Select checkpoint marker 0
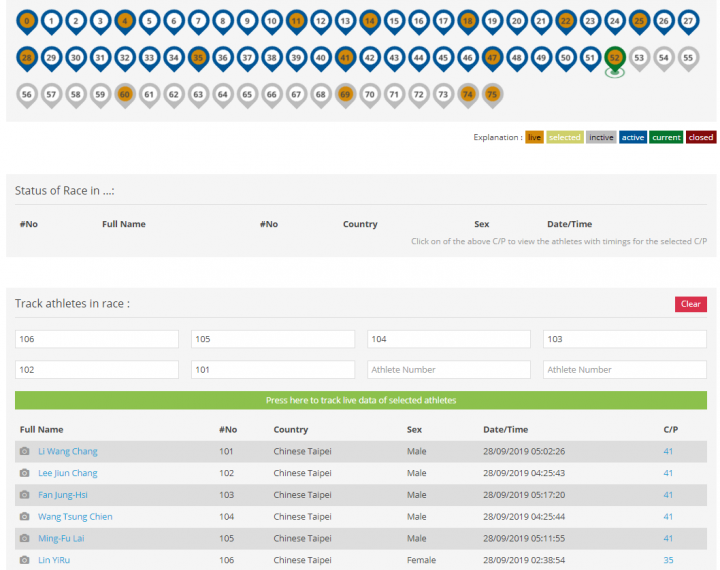720x570 pixels. 27,22
